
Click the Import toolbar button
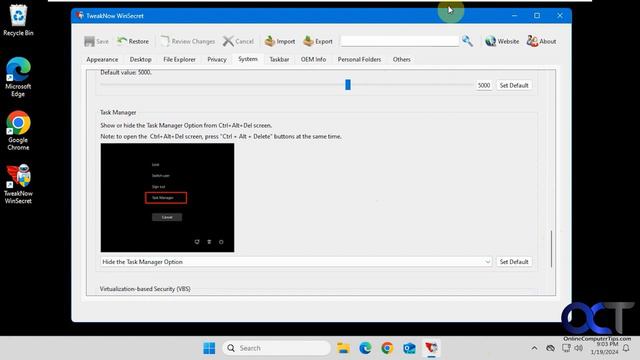280,41
